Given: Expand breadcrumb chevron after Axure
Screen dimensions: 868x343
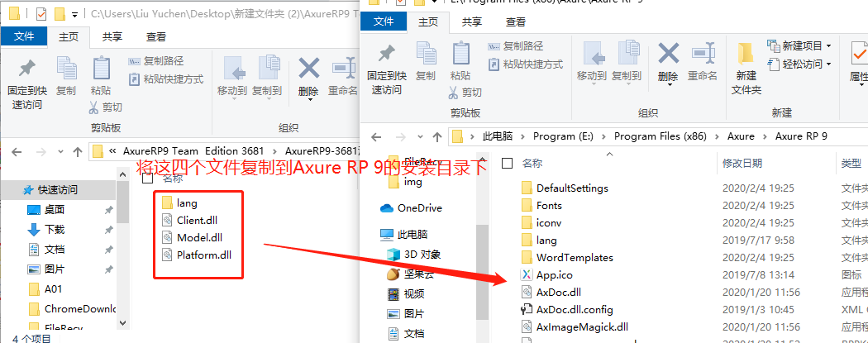Looking at the screenshot, I should [x=765, y=136].
